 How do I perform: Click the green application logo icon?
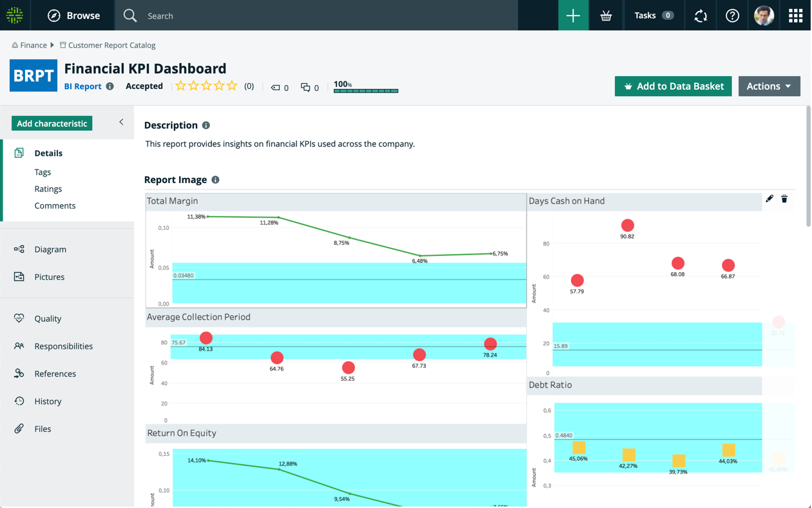tap(15, 15)
